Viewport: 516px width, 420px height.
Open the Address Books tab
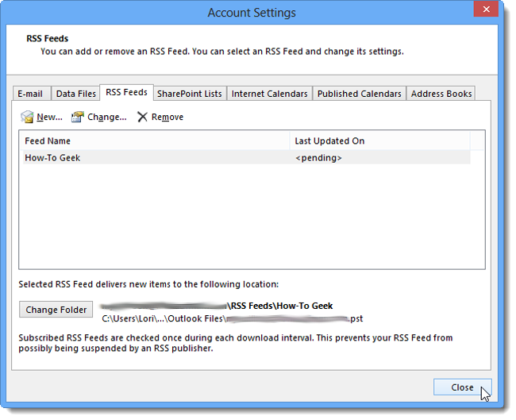[441, 94]
